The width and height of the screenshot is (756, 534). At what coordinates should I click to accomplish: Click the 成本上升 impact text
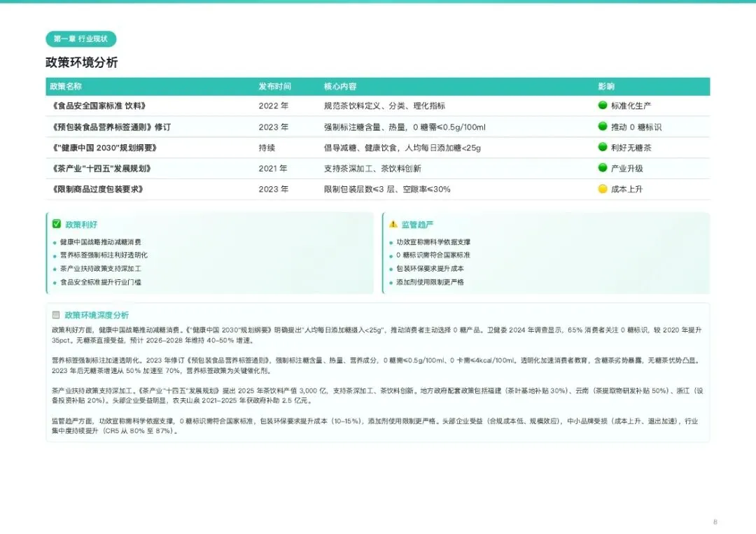(x=626, y=190)
